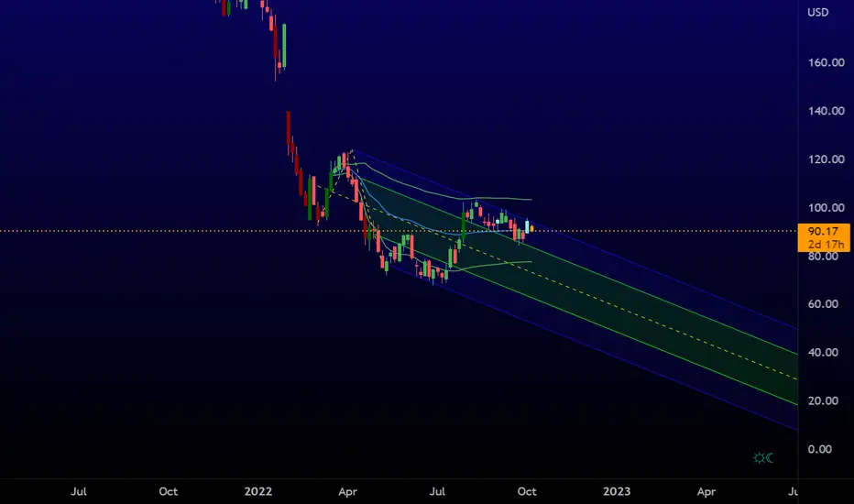The width and height of the screenshot is (854, 504).
Task: Click the 2d 17h countdown label
Action: pos(826,245)
